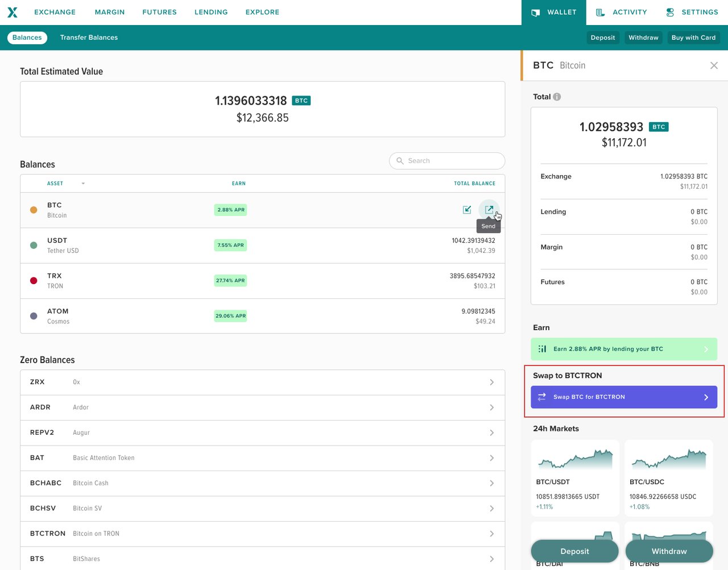This screenshot has width=728, height=570.
Task: Open the EXCHANGE menu
Action: (x=55, y=12)
